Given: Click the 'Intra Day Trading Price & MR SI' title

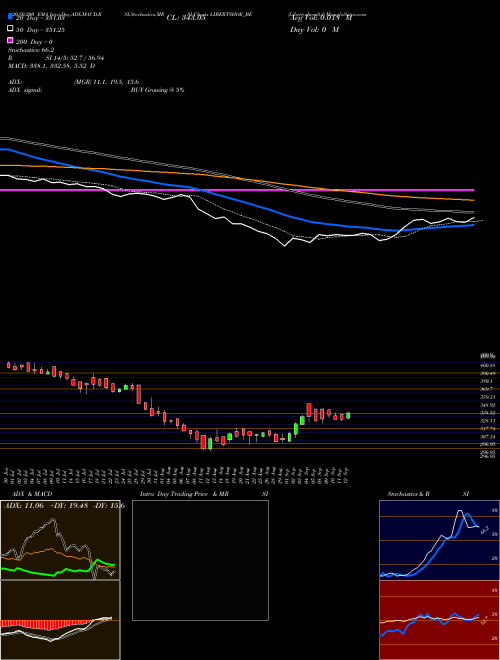Looking at the screenshot, I should pyautogui.click(x=204, y=494).
